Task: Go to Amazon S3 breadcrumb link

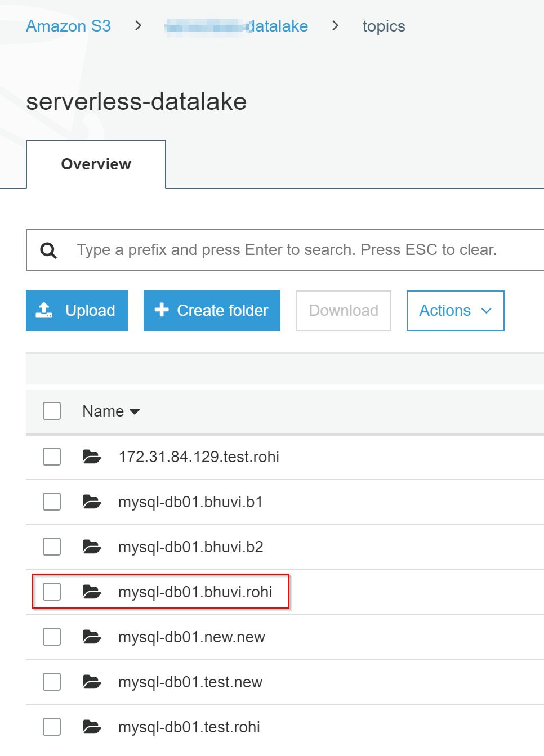Action: pyautogui.click(x=68, y=26)
